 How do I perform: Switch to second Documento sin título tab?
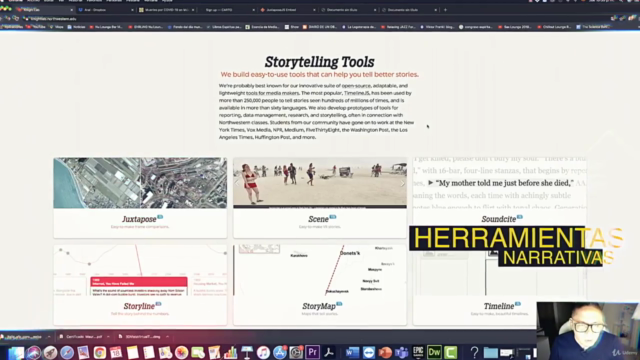point(410,10)
